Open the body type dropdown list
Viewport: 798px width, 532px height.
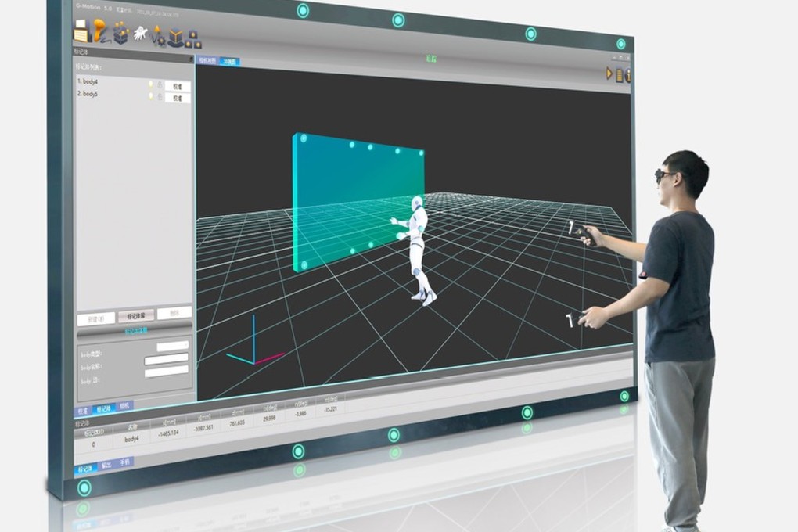tap(172, 346)
